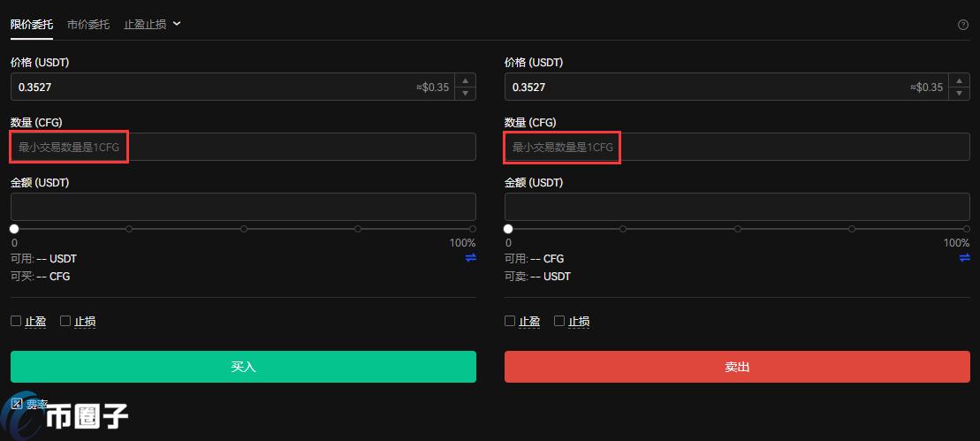The height and width of the screenshot is (441, 980).
Task: Click the swap icon in buy panel
Action: click(x=471, y=257)
